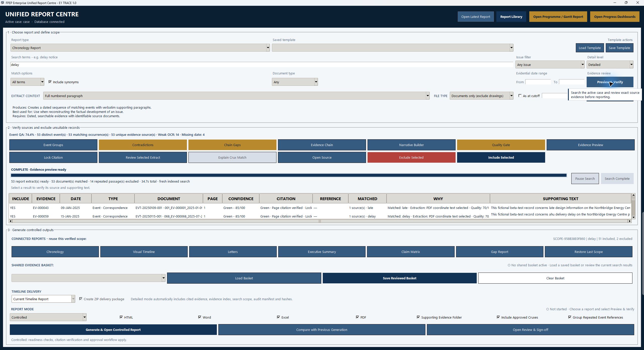The width and height of the screenshot is (644, 350).
Task: Click Save Reviewed Basket
Action: coord(399,278)
